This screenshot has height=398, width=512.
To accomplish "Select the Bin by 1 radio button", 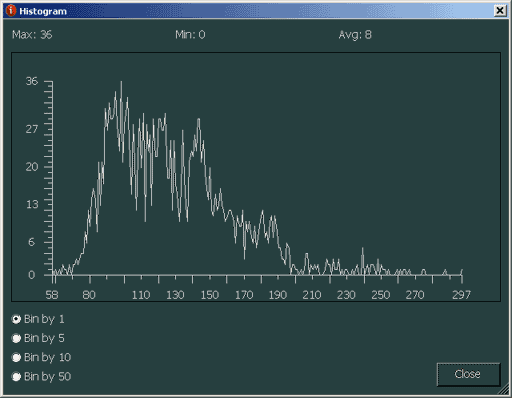I will (x=16, y=319).
